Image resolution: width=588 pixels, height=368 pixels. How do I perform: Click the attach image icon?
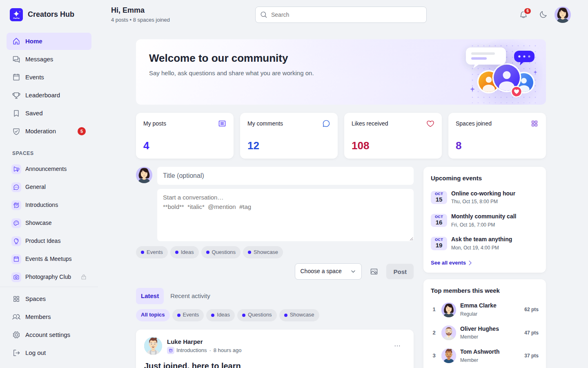pyautogui.click(x=374, y=272)
